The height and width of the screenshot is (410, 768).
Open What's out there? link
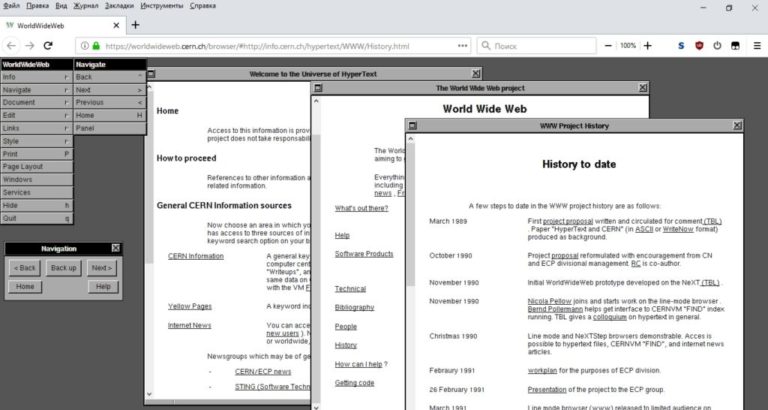(361, 208)
